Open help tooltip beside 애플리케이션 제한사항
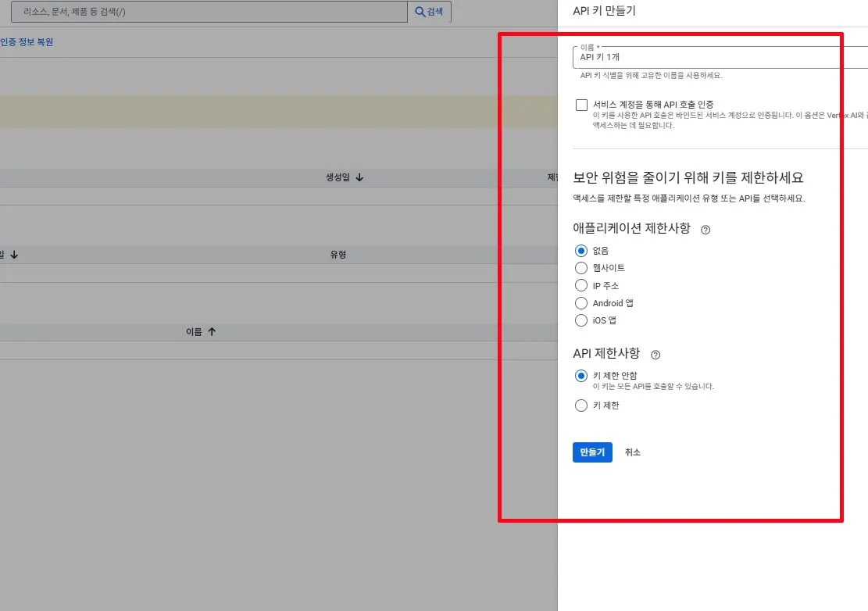The width and height of the screenshot is (868, 611). (705, 229)
